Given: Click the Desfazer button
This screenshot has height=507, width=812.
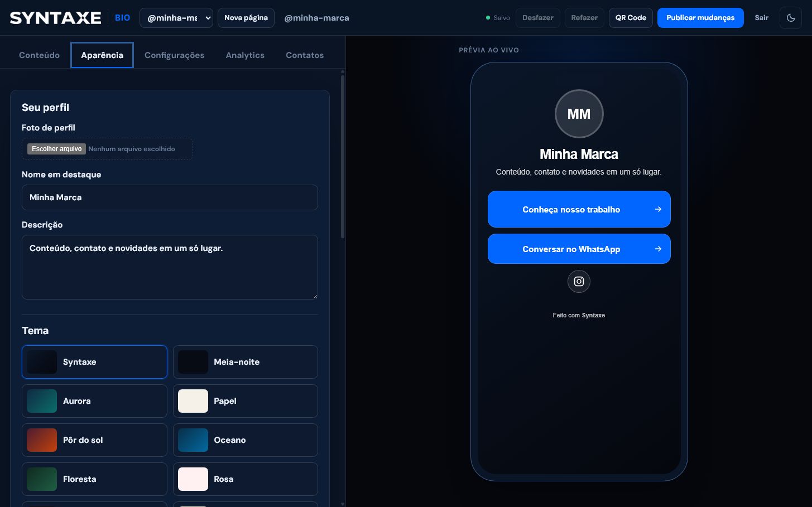Looking at the screenshot, I should (x=538, y=18).
